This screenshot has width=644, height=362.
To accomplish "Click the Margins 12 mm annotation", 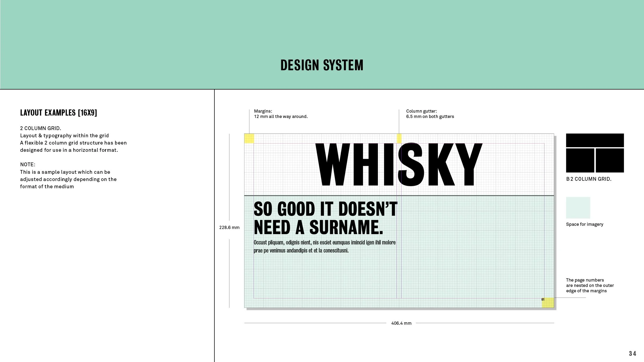I will pyautogui.click(x=281, y=114).
